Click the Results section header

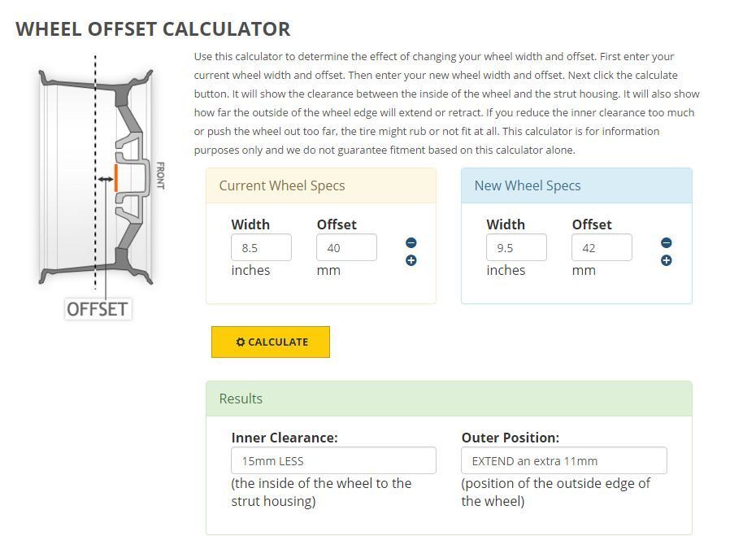pos(241,399)
